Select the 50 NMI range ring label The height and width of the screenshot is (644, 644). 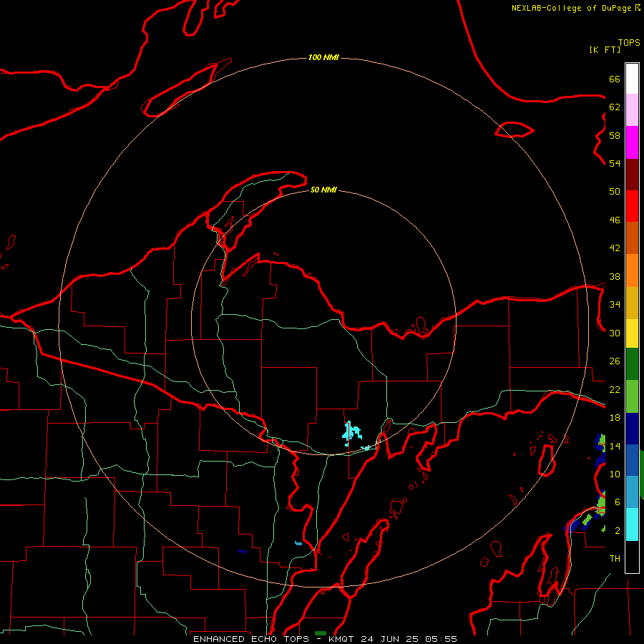323,190
